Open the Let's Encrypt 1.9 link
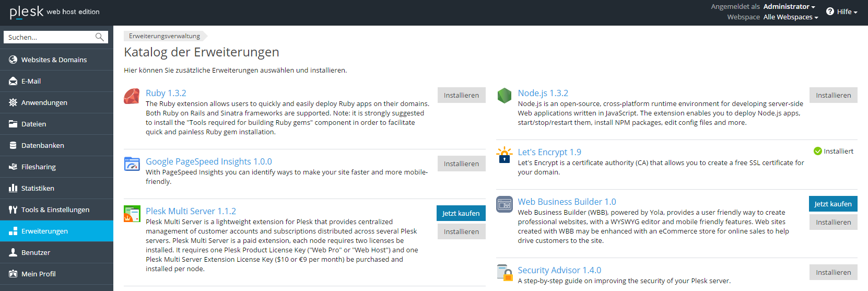The height and width of the screenshot is (291, 868). [x=549, y=152]
